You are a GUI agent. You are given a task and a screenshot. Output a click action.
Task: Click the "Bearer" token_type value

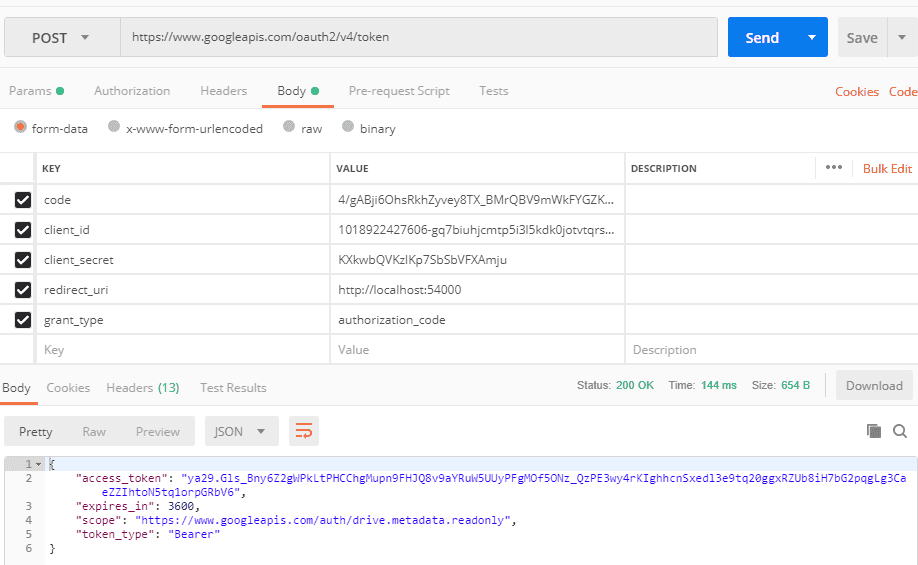point(194,534)
